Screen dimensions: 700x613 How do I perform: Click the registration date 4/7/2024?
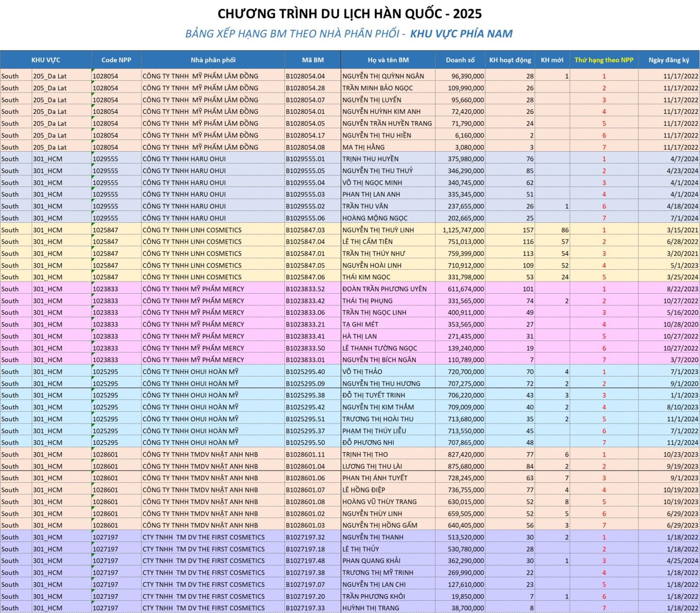[684, 159]
